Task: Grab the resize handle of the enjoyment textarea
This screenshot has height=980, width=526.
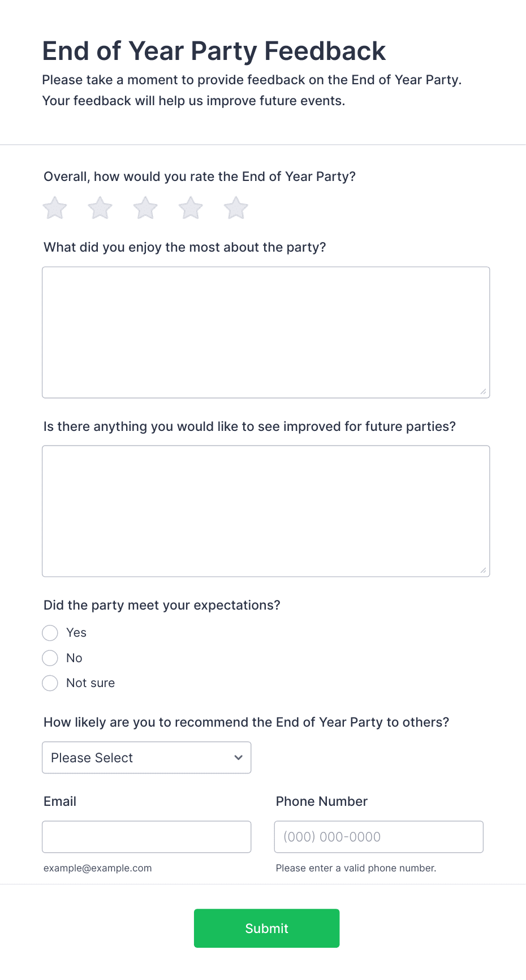Action: 483,391
